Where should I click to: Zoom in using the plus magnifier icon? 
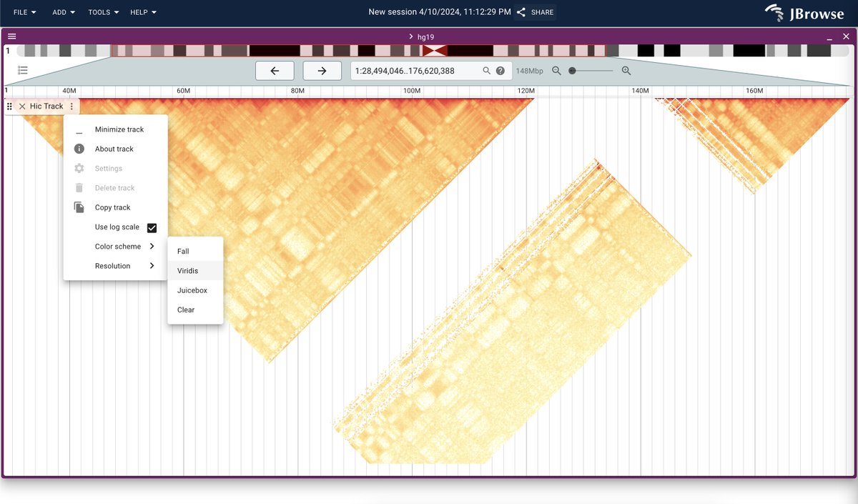626,70
